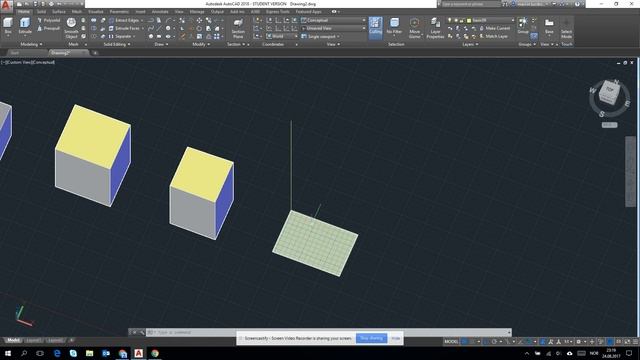The height and width of the screenshot is (360, 640).
Task: Open the Move Gizmo tool
Action: (x=414, y=28)
